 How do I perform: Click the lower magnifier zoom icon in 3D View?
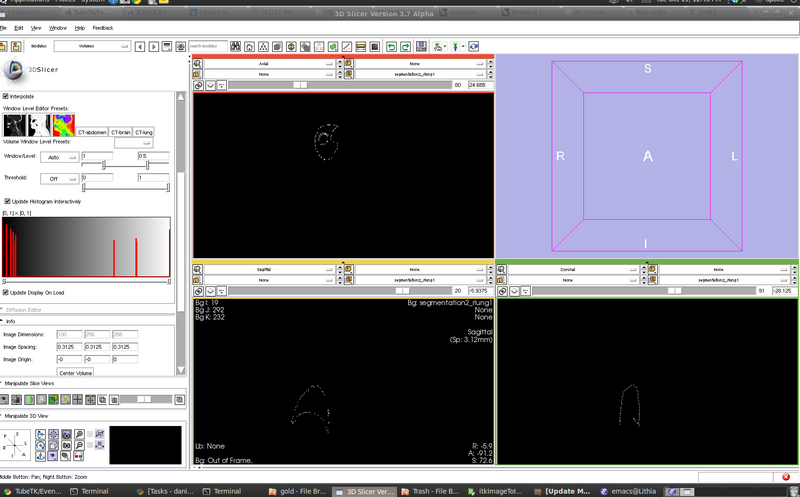80,445
